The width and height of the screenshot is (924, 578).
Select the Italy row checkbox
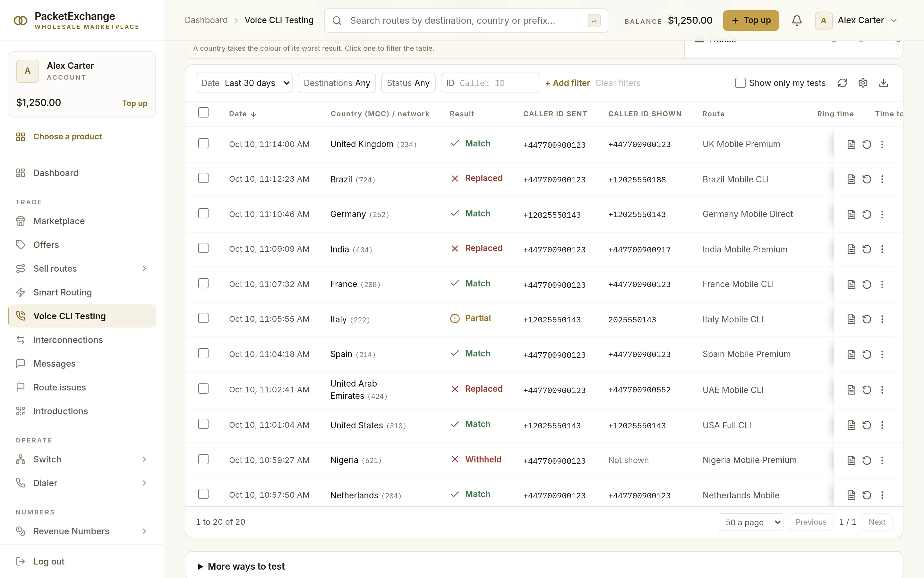point(203,318)
